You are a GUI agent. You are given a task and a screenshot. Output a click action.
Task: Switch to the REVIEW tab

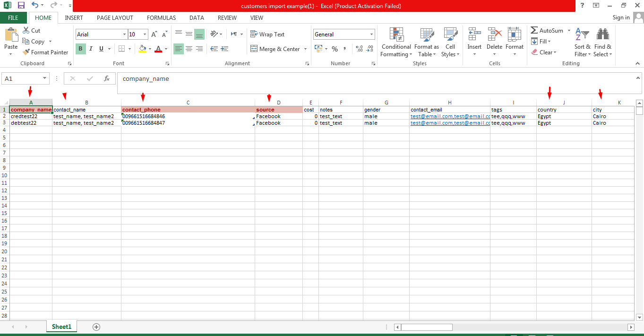pyautogui.click(x=227, y=17)
